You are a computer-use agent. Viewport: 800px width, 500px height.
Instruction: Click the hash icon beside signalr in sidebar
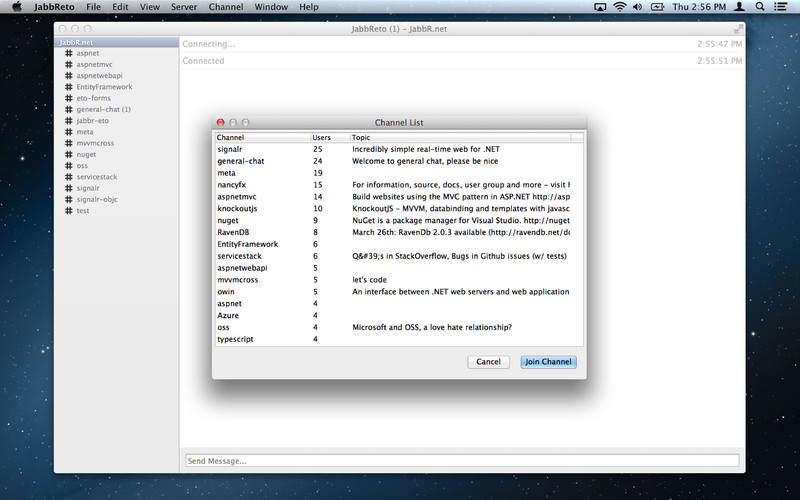tap(68, 188)
